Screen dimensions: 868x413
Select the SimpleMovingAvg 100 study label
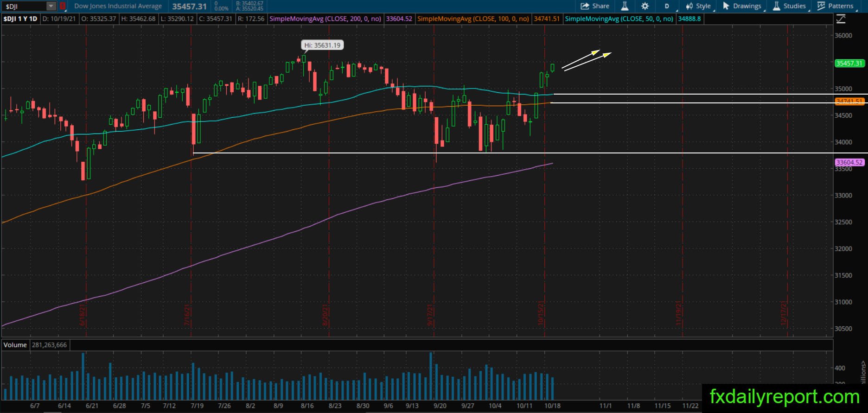(473, 19)
